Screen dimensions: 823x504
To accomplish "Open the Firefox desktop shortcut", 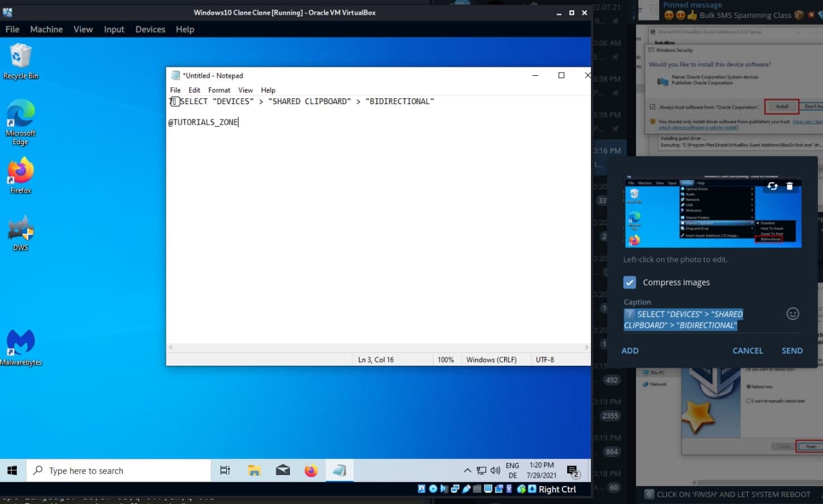I will pos(21,172).
